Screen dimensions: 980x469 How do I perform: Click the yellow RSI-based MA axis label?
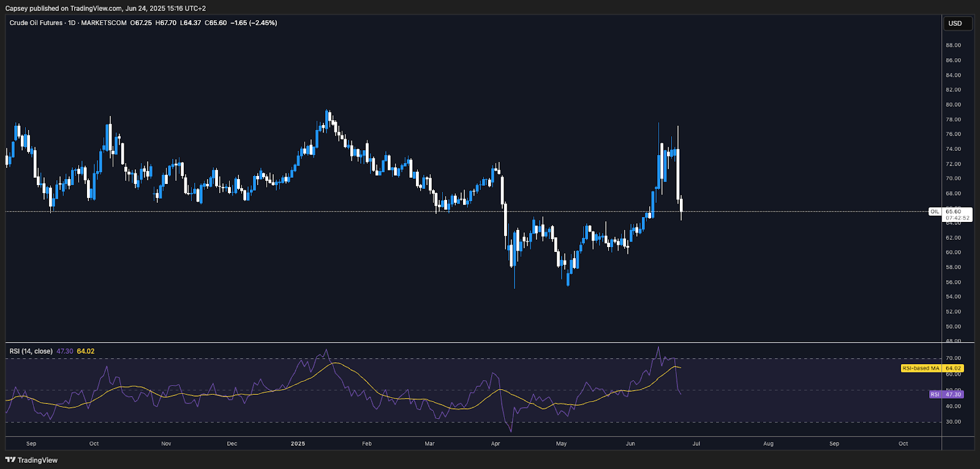pyautogui.click(x=921, y=368)
